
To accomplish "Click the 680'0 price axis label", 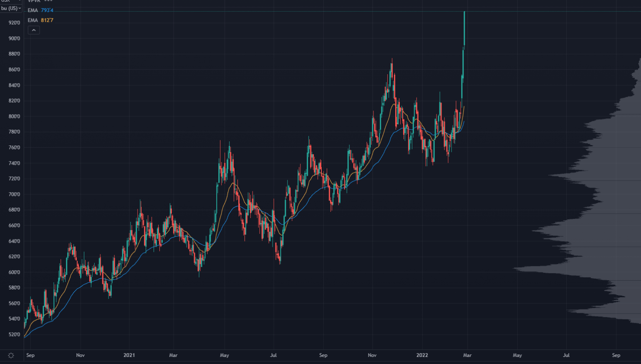I will click(x=14, y=210).
